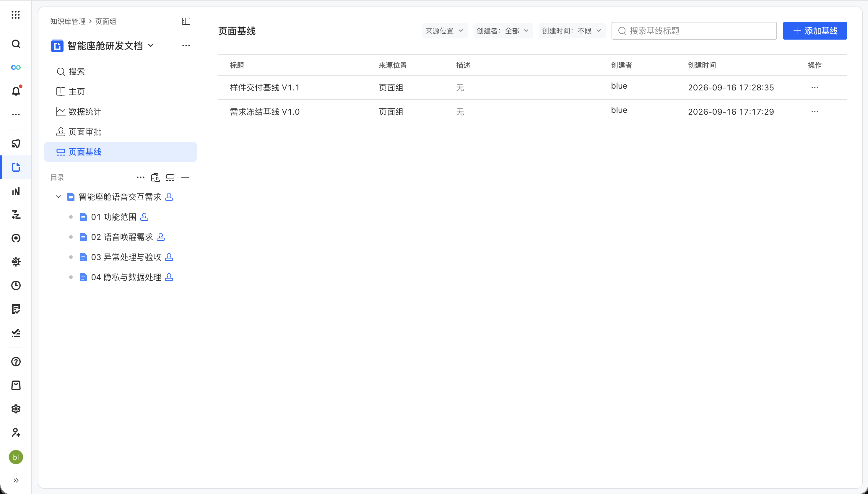Click the 创建时间 column header
This screenshot has width=868, height=494.
coord(701,65)
